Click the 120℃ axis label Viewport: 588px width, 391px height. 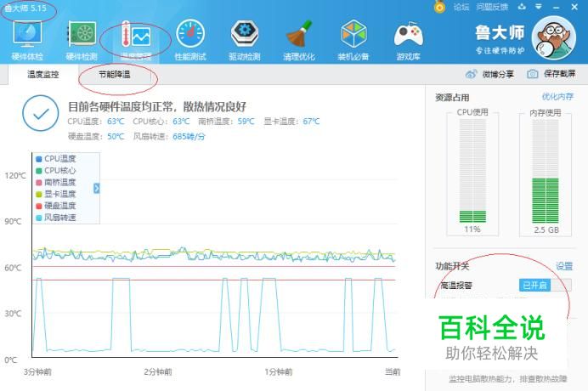[x=15, y=176]
